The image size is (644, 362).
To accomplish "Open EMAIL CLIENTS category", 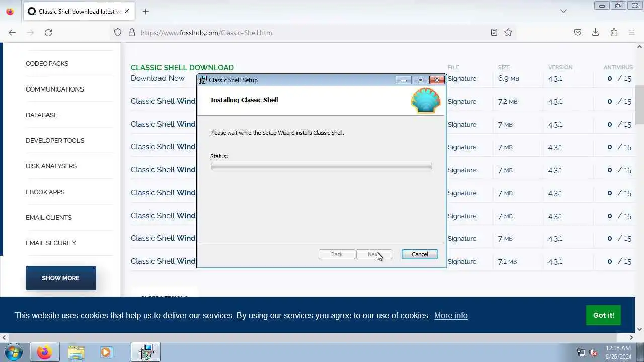I will coord(49,218).
